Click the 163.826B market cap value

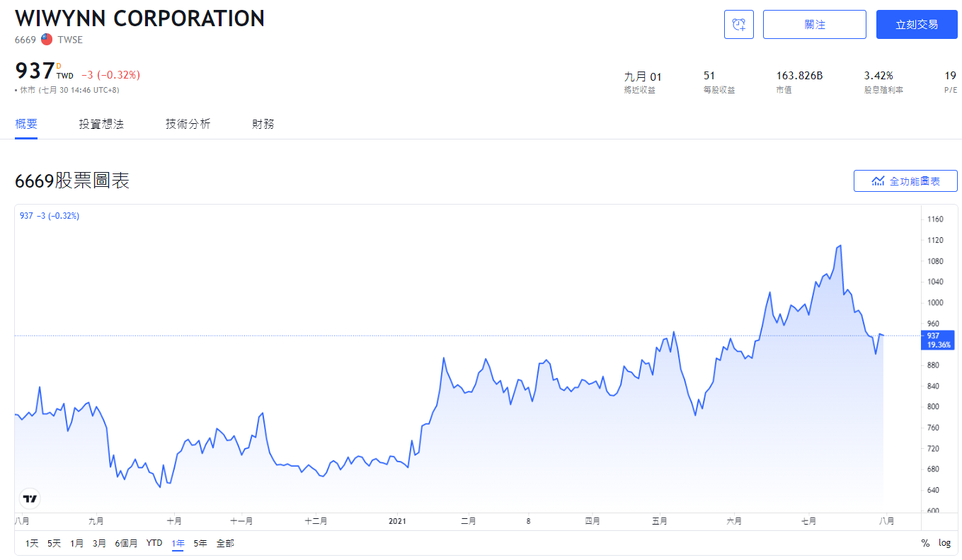pos(800,76)
